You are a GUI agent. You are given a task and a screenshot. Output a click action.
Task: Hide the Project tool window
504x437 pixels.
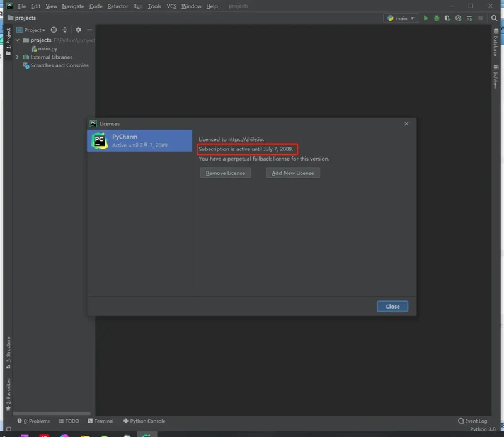point(89,30)
